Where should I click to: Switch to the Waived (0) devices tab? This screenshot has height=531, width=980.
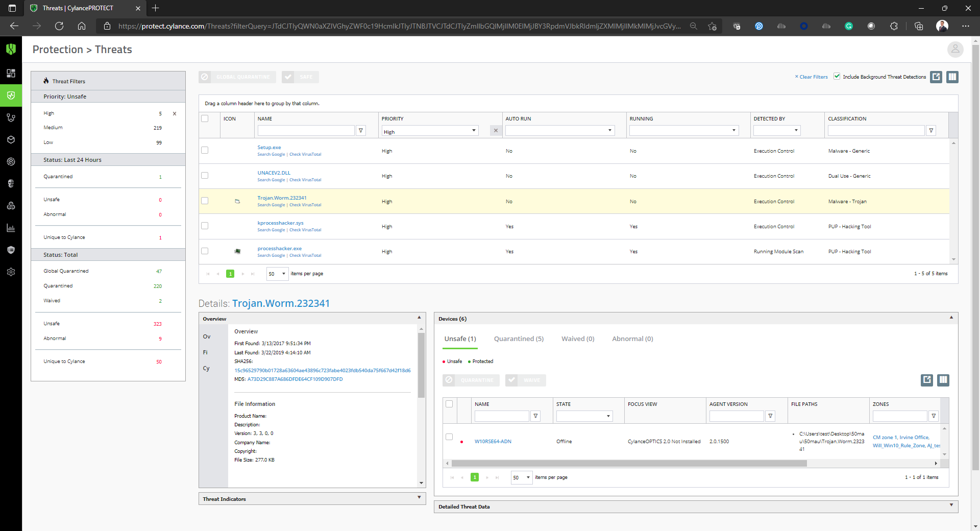[x=578, y=339]
